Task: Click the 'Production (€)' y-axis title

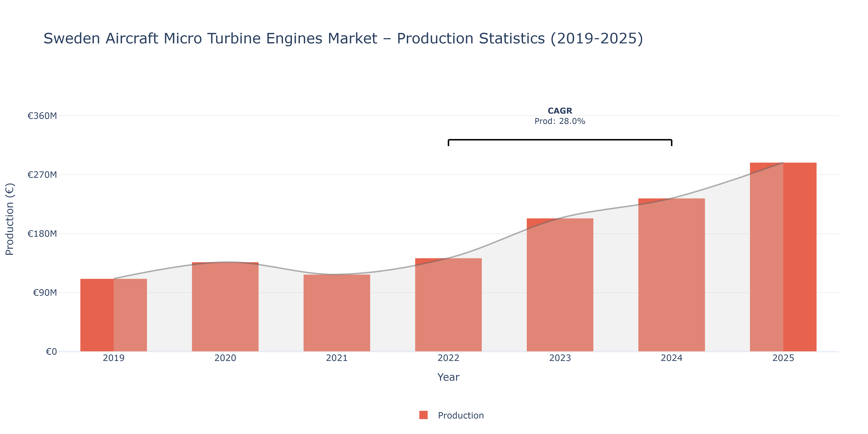Action: pyautogui.click(x=10, y=219)
